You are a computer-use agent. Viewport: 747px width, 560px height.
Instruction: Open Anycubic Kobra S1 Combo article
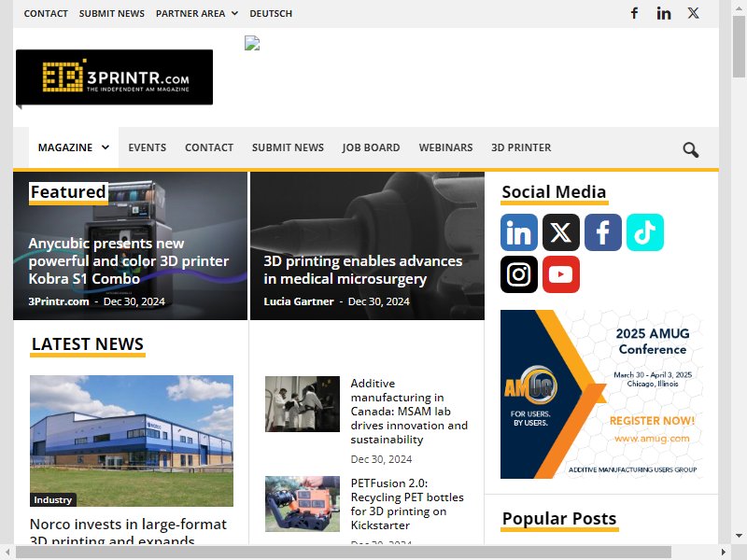click(x=129, y=261)
